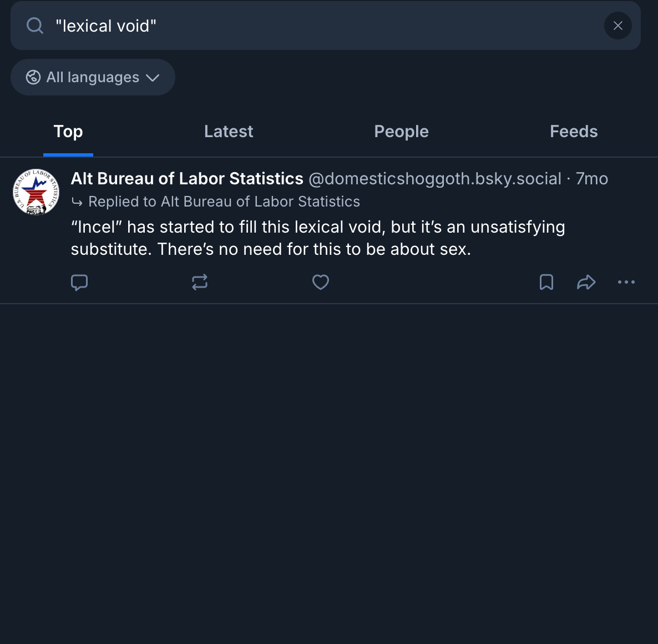Expand language filter chevron arrow
Viewport: 658px width, 644px height.
(153, 78)
